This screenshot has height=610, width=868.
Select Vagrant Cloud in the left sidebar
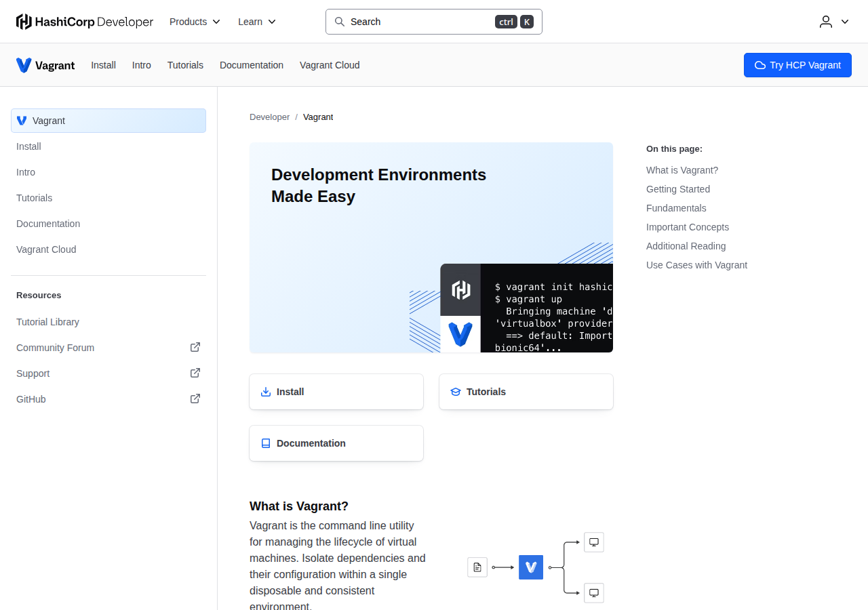click(x=108, y=249)
